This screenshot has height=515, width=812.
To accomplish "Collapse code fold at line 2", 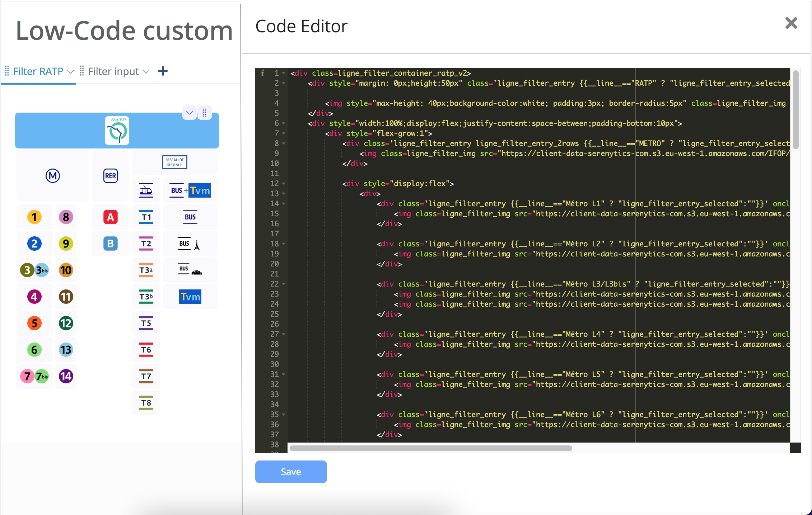I will (284, 83).
